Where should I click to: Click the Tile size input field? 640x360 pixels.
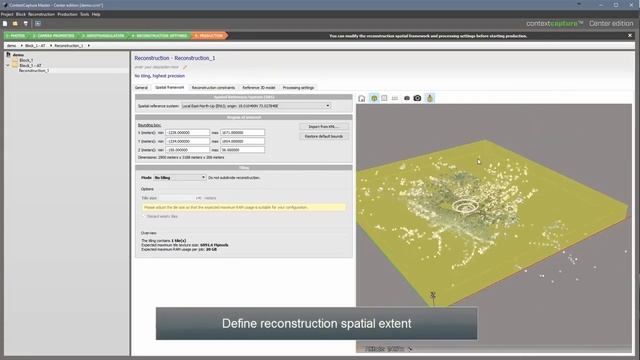pos(180,198)
